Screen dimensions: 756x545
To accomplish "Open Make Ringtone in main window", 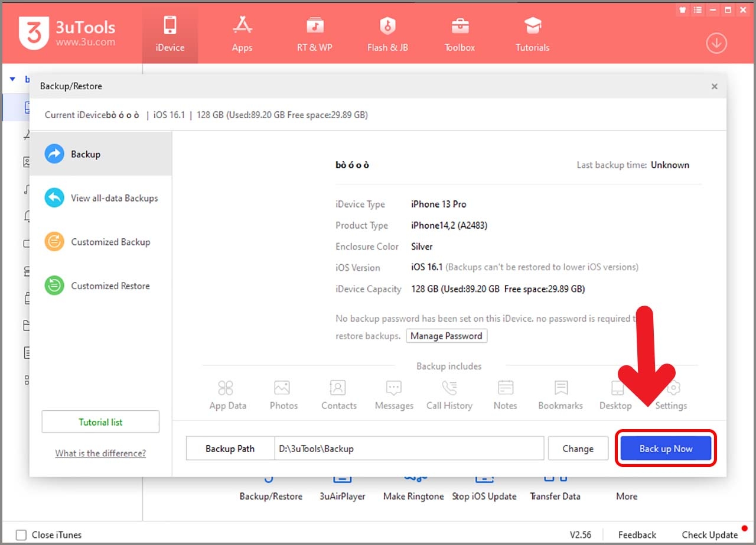I will (x=413, y=497).
